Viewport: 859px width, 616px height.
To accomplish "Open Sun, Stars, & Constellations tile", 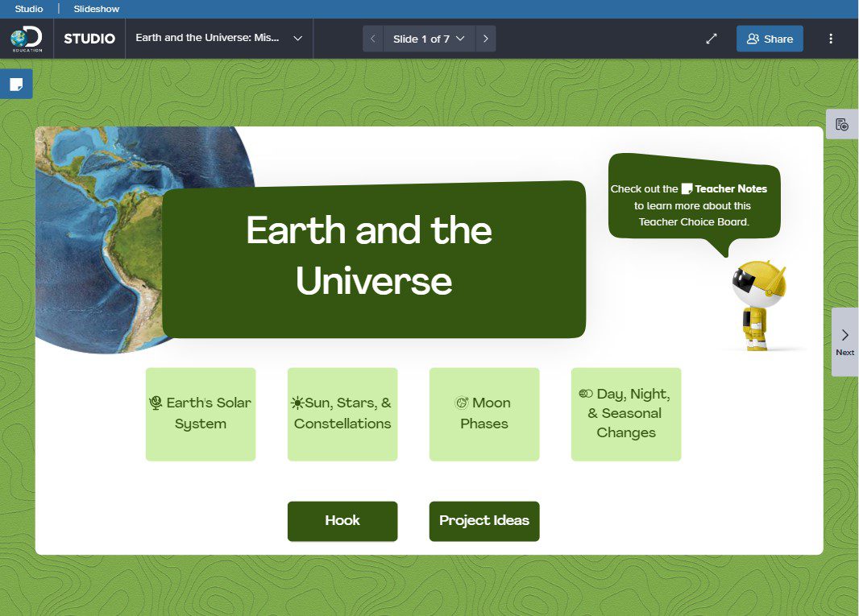I will [342, 414].
